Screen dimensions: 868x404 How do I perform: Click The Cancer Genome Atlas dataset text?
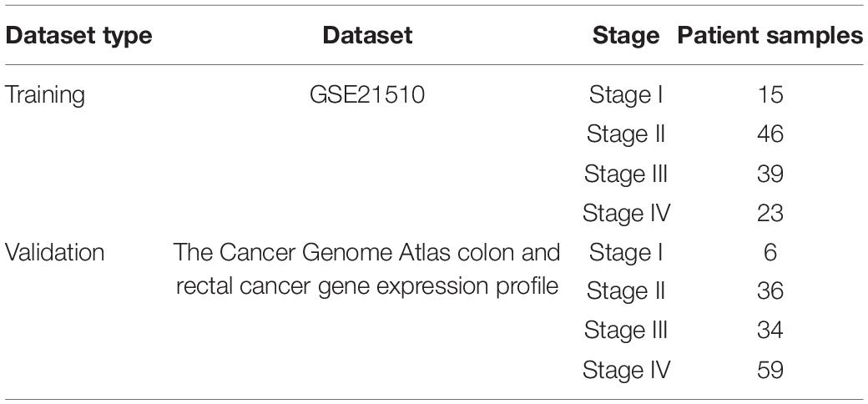point(367,270)
